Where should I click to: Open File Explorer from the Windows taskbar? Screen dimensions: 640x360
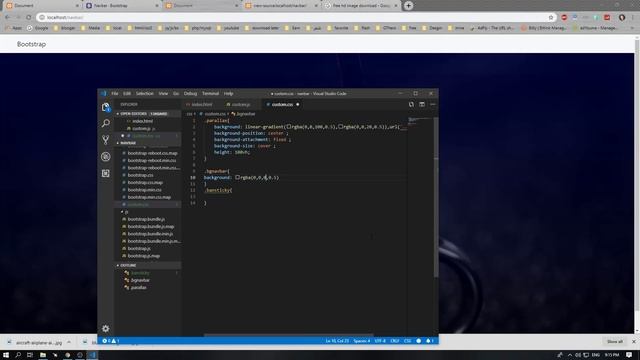[42, 355]
